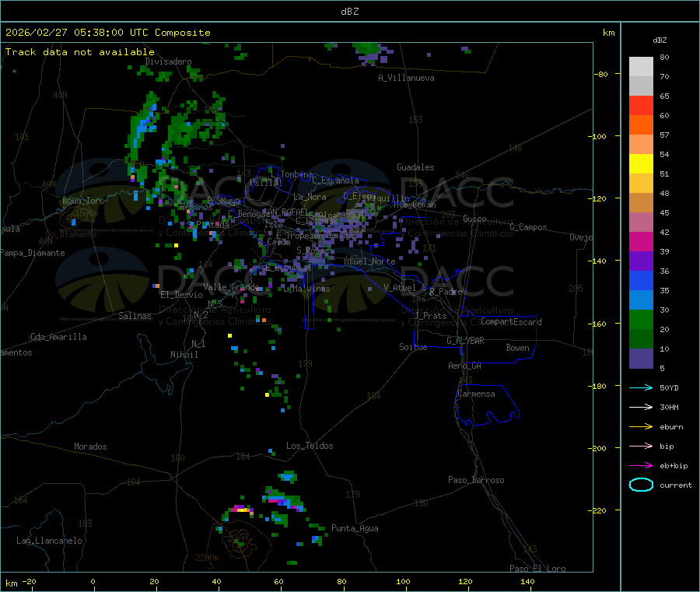The image size is (700, 592).
Task: Pick the royal blue 36 dBZ swatch
Action: (641, 280)
